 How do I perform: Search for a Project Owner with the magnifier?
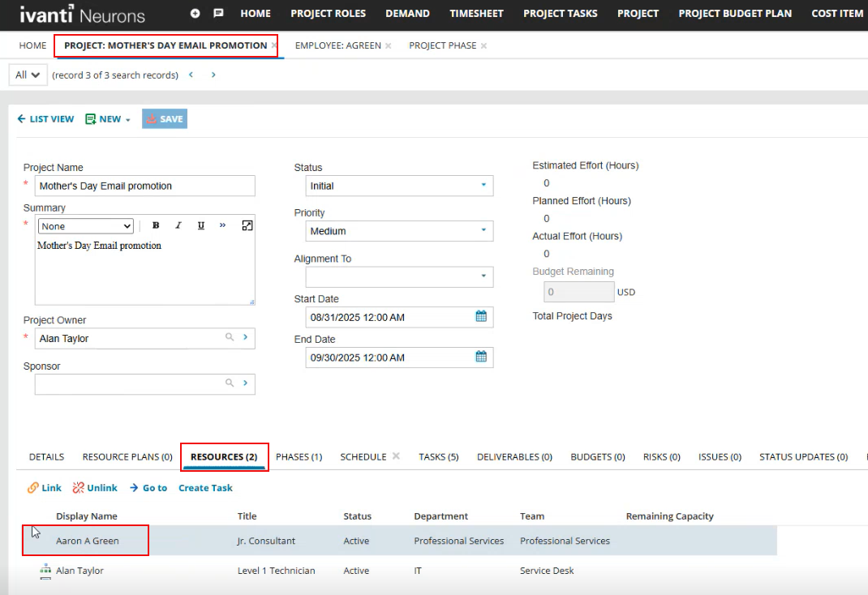click(x=231, y=338)
